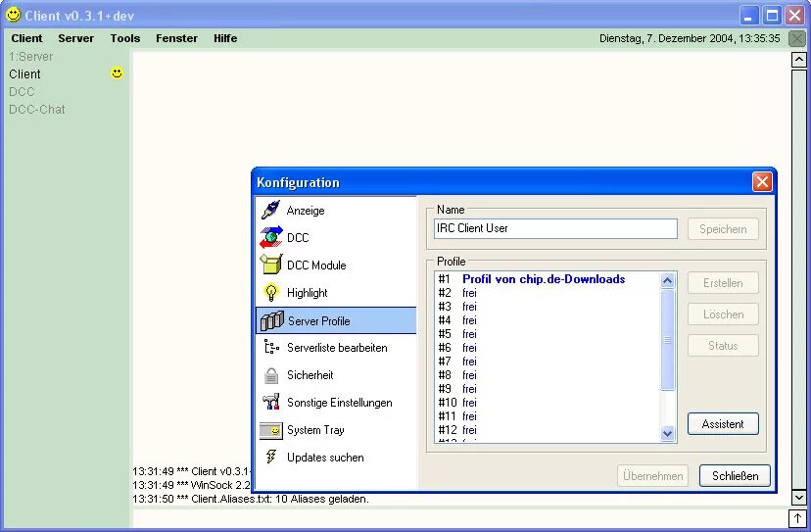This screenshot has height=532, width=811.
Task: Select profile slot #4 frei
Action: coord(548,320)
